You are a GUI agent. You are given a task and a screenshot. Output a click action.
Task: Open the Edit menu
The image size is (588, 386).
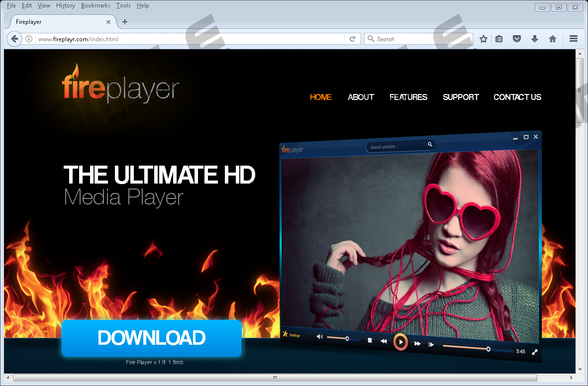[27, 5]
